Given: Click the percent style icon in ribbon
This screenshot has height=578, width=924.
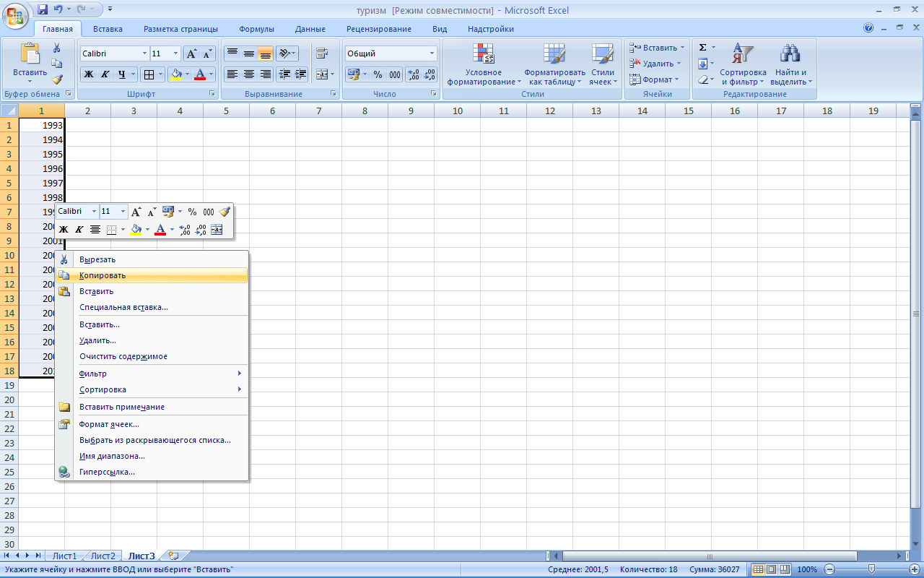Looking at the screenshot, I should point(378,74).
